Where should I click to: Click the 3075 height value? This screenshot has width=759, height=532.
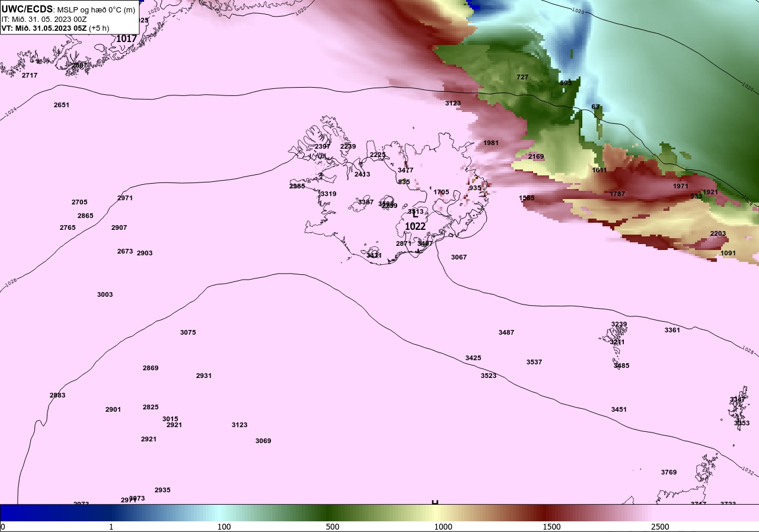(x=188, y=332)
